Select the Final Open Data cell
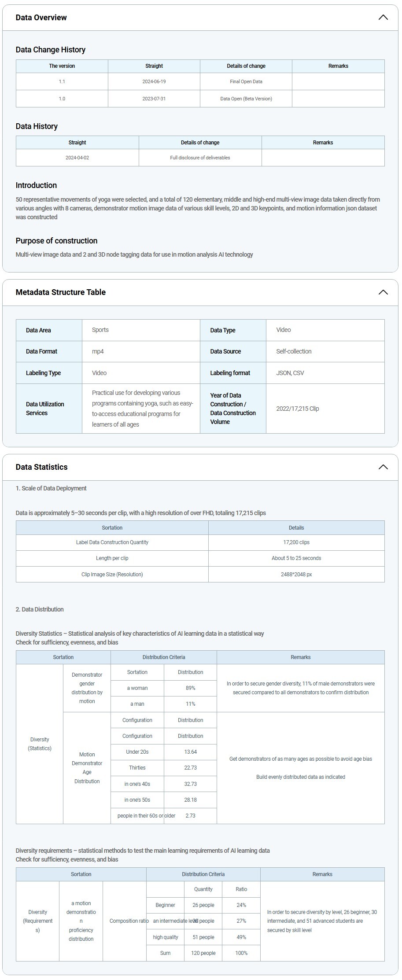 click(x=246, y=81)
